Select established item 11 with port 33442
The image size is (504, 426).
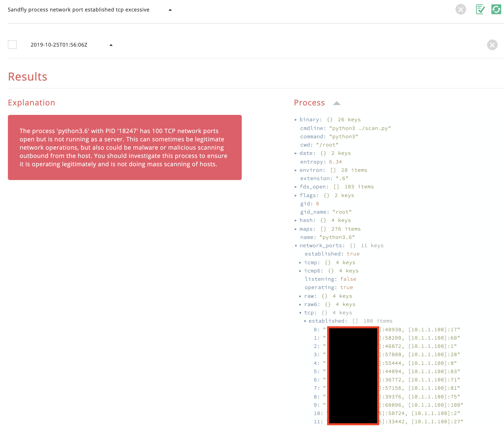[x=388, y=422]
